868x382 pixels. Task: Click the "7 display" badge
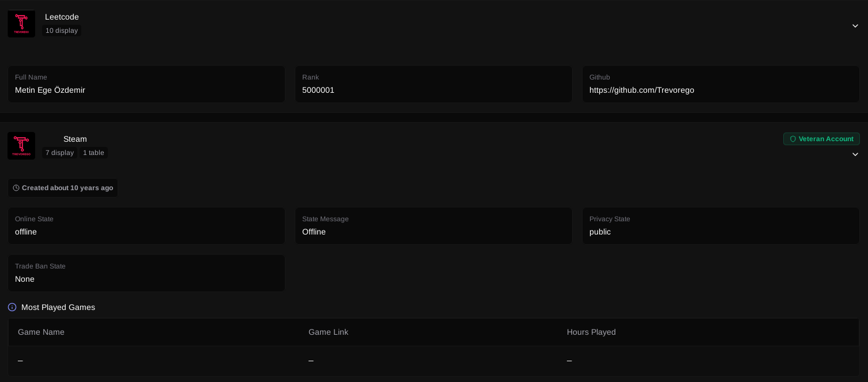(60, 153)
